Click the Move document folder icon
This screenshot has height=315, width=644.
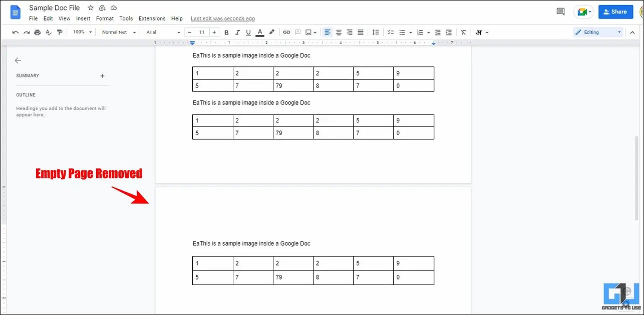coord(102,8)
